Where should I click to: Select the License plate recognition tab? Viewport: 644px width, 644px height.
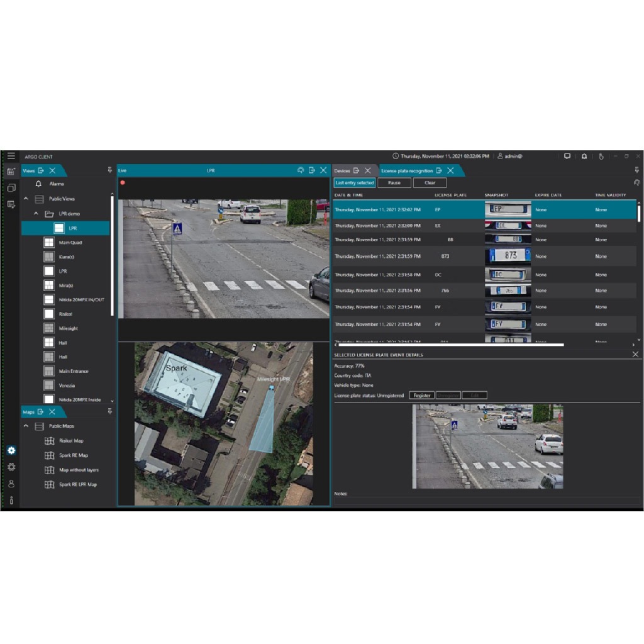[x=406, y=170]
